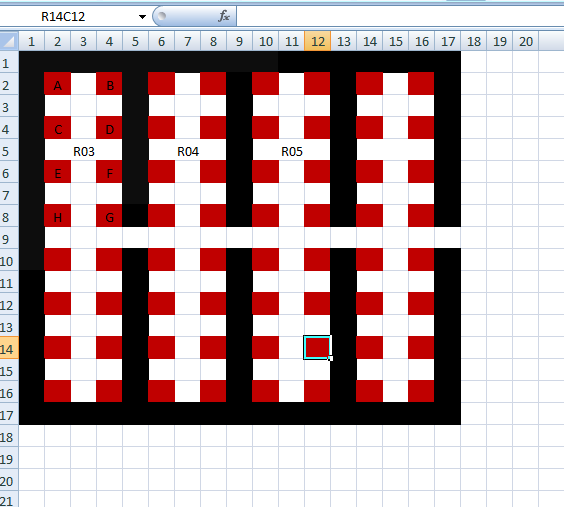Select the cell containing R04
This screenshot has width=564, height=507.
(x=188, y=151)
